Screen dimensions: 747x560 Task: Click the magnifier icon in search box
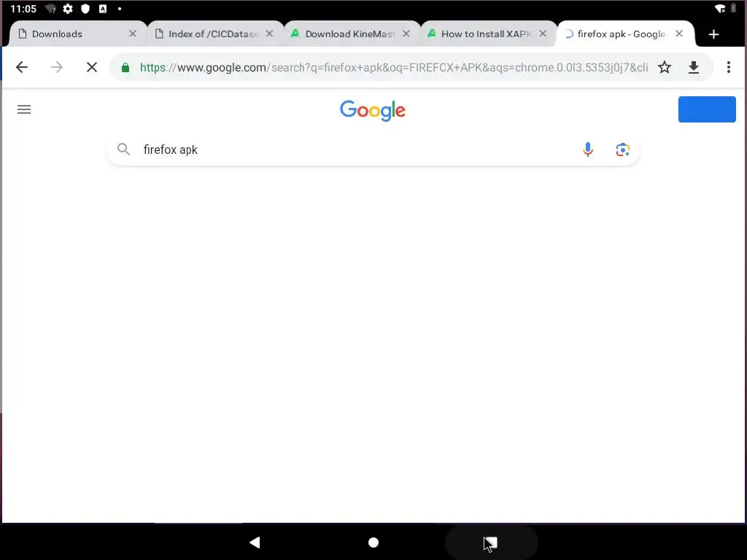[x=123, y=149]
